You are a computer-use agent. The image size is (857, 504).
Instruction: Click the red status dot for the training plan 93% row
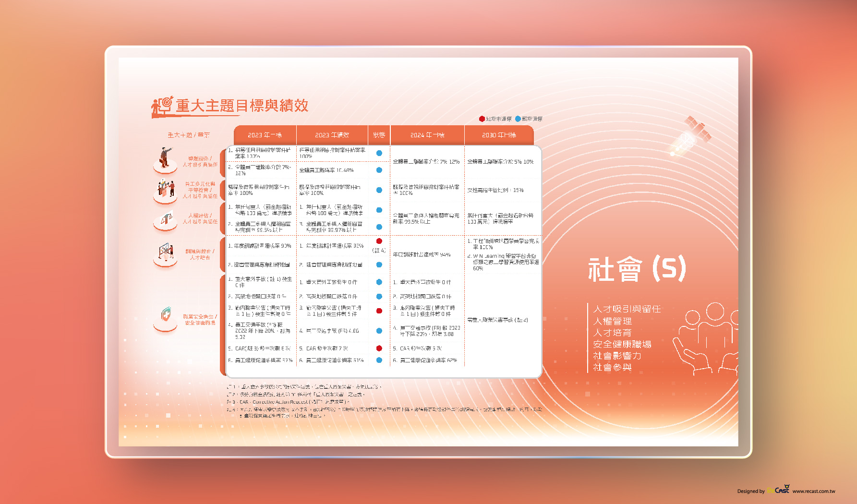[x=379, y=241]
